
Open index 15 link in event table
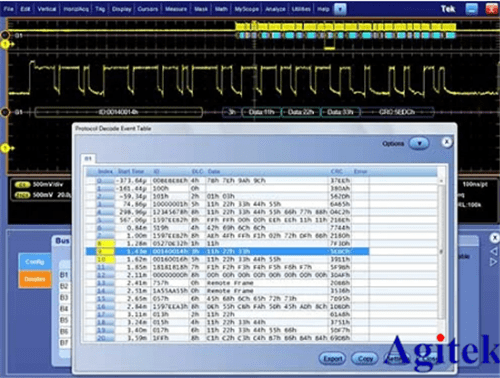coord(105,299)
